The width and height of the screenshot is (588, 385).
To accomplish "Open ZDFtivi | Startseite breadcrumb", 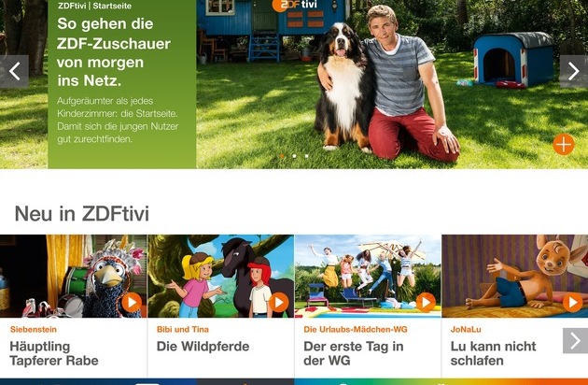I will coord(95,6).
